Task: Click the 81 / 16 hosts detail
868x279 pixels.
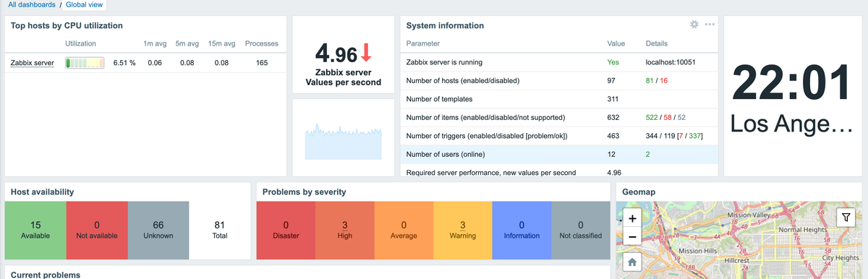Action: coord(656,80)
